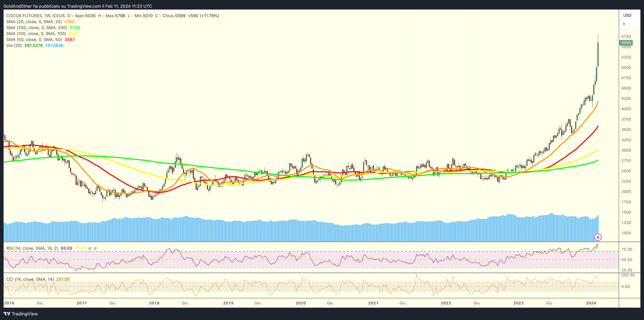Viewport: 644px width, 320px height.
Task: Click the RSI value 88.89
Action: [x=67, y=248]
